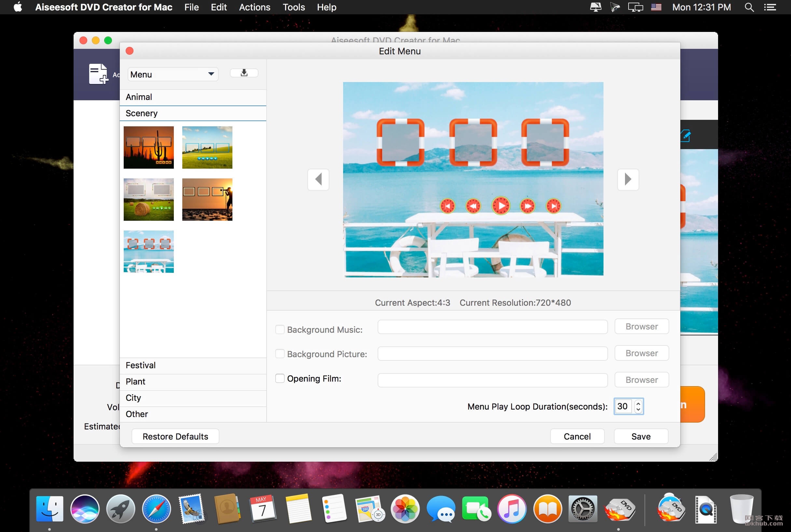791x532 pixels.
Task: Open the Menu type dropdown
Action: click(173, 74)
